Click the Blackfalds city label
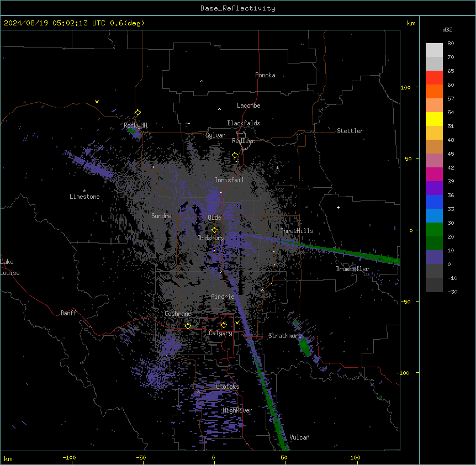 244,123
